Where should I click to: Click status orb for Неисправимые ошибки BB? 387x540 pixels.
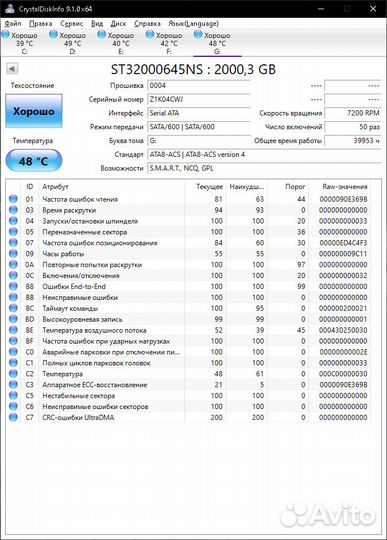pyautogui.click(x=13, y=297)
